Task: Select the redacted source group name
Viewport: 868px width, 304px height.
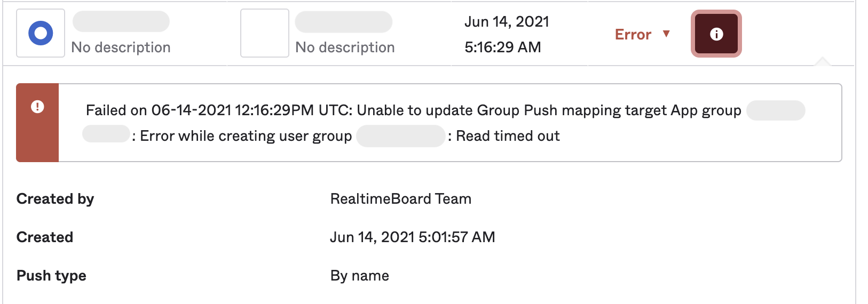Action: click(121, 22)
